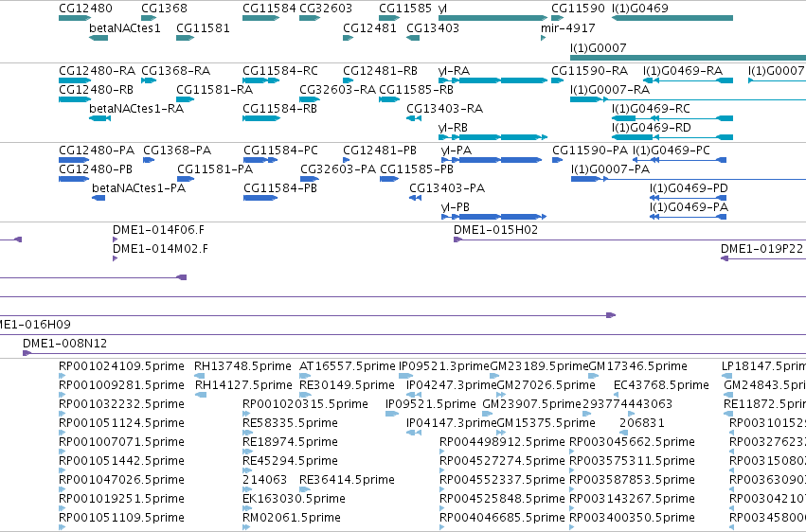The width and height of the screenshot is (806, 532).
Task: Select the CG1368 gene label
Action: tap(164, 9)
